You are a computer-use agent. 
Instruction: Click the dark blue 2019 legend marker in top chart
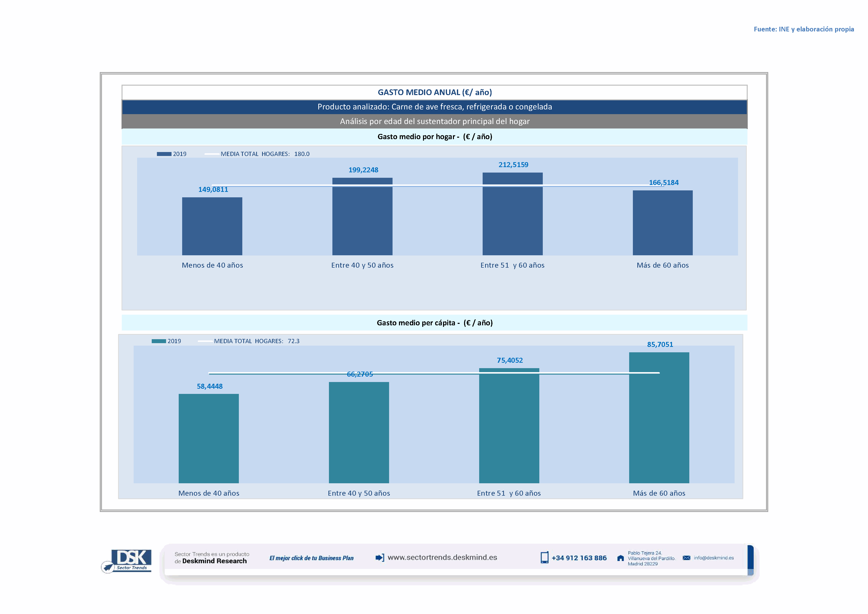(x=164, y=154)
